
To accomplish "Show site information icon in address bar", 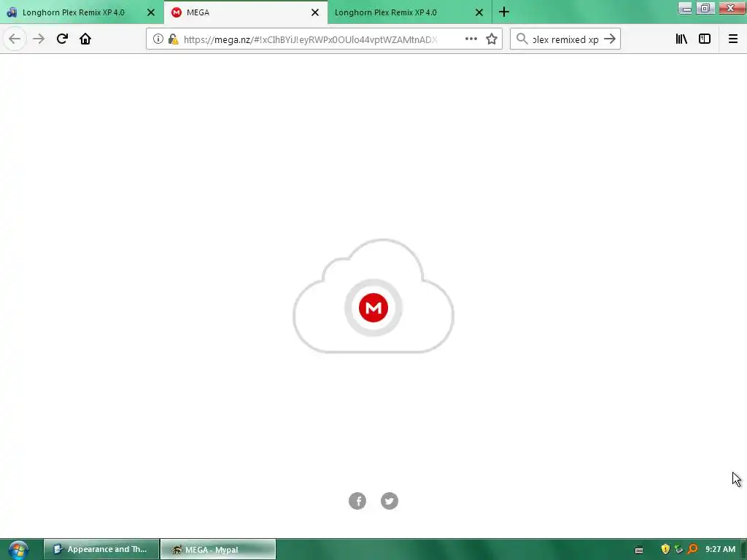I will pos(158,39).
